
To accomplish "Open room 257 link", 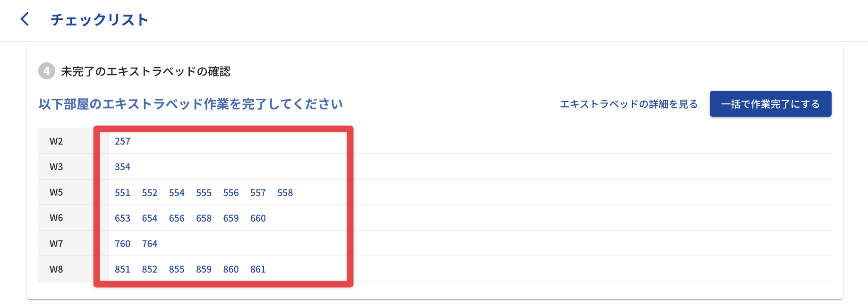I will [122, 141].
